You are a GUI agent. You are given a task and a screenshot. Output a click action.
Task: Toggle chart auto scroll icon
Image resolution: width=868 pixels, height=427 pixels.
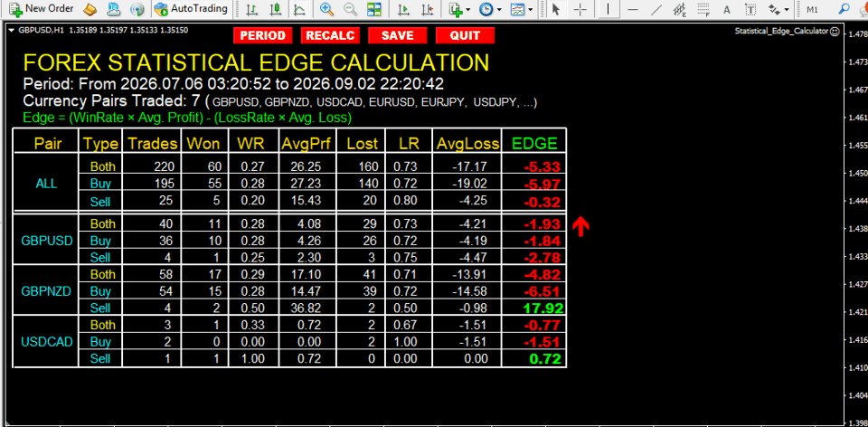click(403, 9)
